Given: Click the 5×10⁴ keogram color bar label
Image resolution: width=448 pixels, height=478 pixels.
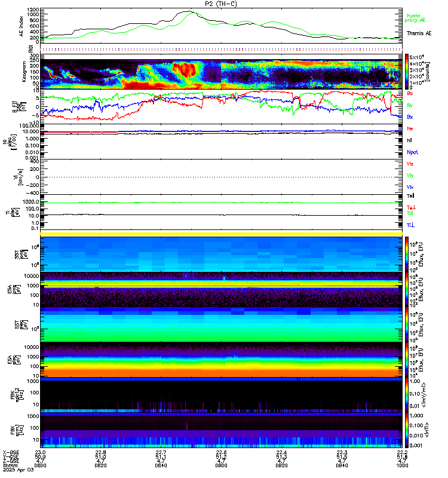Looking at the screenshot, I should click(x=416, y=57).
